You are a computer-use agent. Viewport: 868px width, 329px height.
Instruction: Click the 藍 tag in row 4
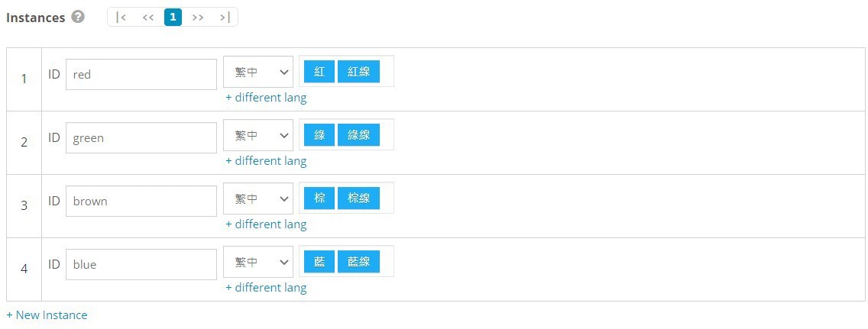[319, 262]
